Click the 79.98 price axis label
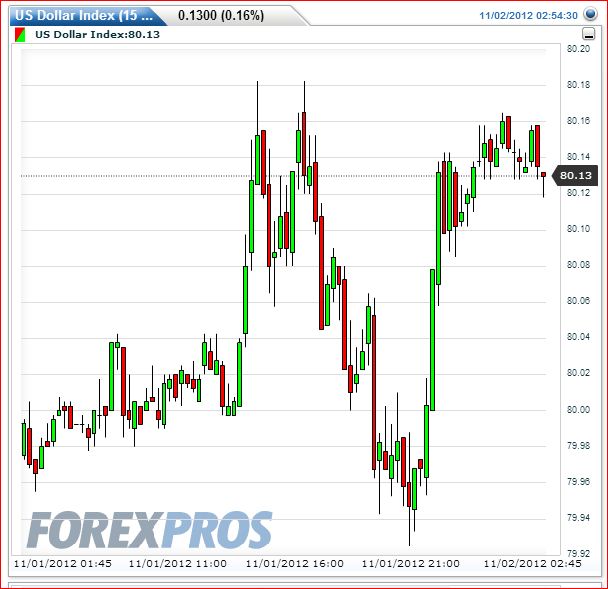Image resolution: width=608 pixels, height=589 pixels. (578, 446)
